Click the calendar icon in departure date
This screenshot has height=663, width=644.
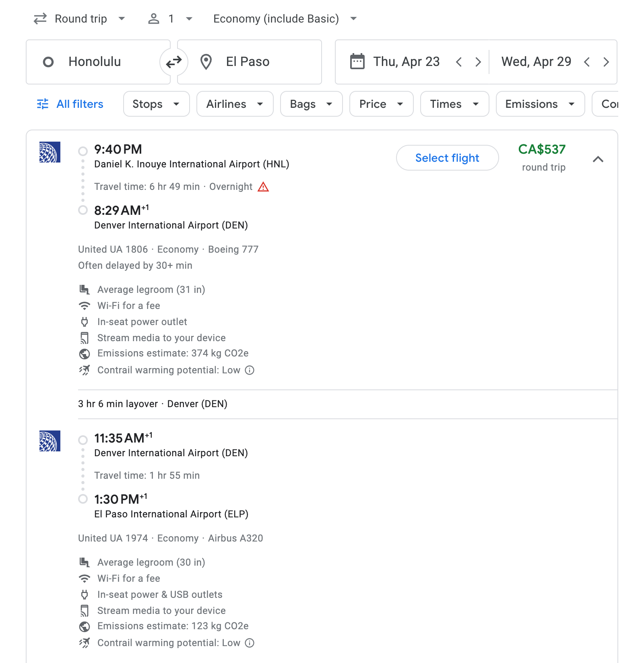pos(357,62)
